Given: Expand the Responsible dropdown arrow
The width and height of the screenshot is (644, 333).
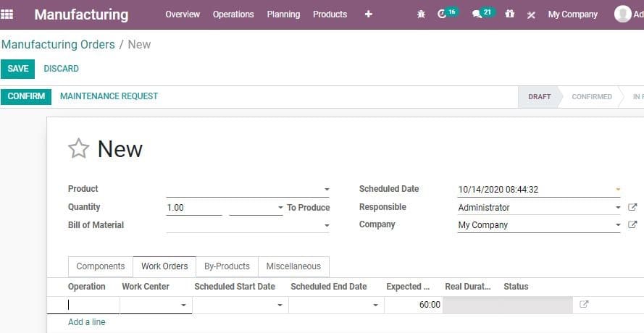Looking at the screenshot, I should coord(618,207).
